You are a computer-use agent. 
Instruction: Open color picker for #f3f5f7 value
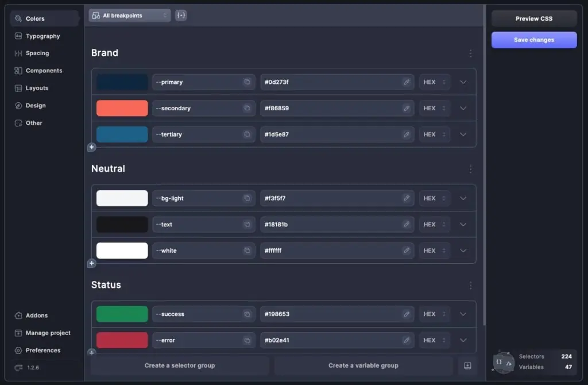tap(407, 198)
